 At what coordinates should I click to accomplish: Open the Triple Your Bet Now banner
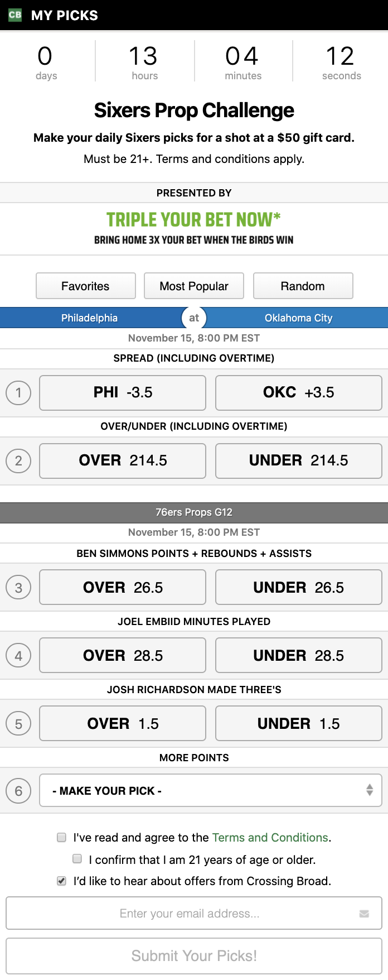tap(194, 228)
